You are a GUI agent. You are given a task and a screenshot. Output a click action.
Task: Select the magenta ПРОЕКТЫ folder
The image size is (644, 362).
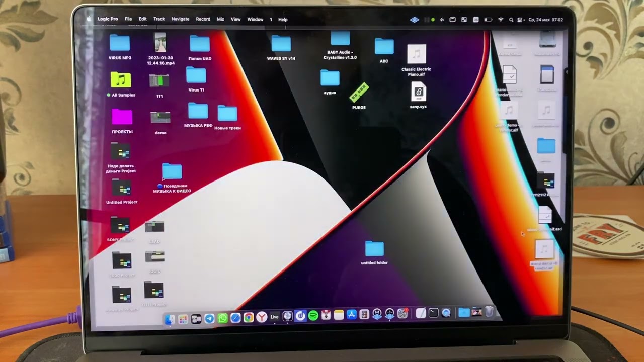pos(122,121)
